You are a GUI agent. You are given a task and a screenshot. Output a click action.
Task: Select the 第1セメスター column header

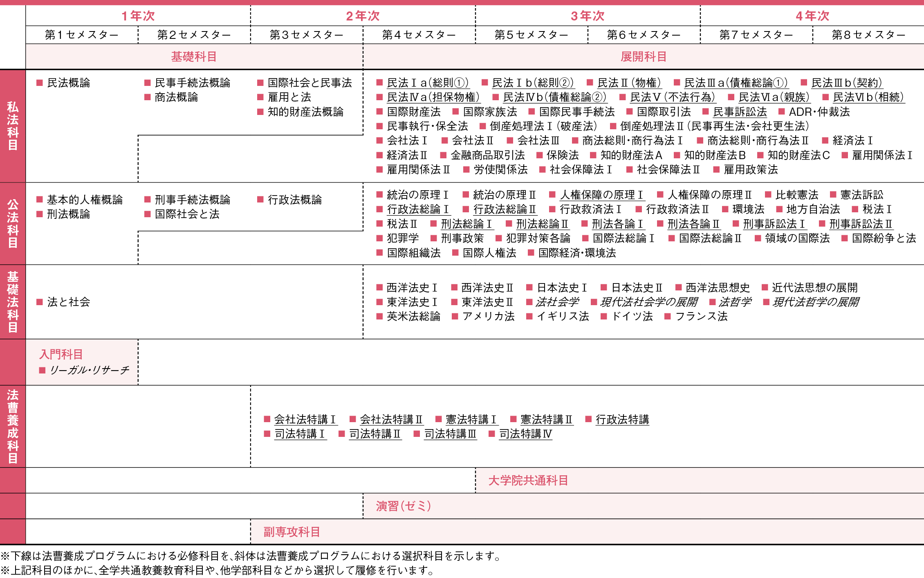point(82,35)
